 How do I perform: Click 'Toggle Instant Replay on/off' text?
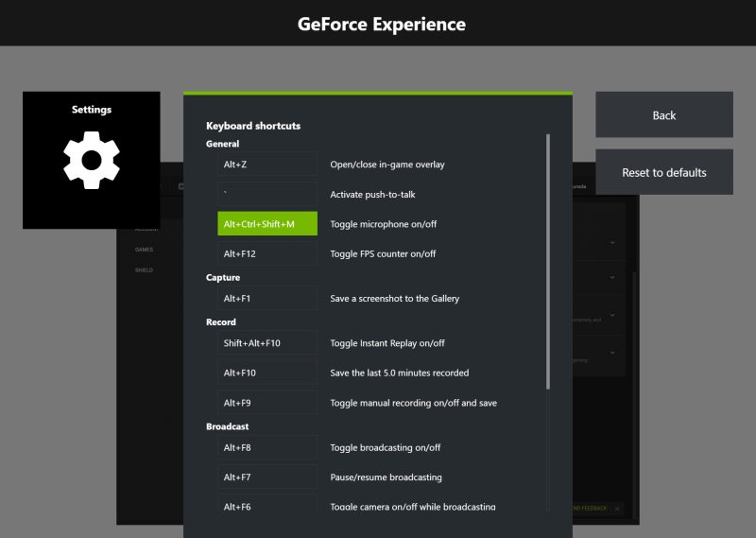(387, 343)
